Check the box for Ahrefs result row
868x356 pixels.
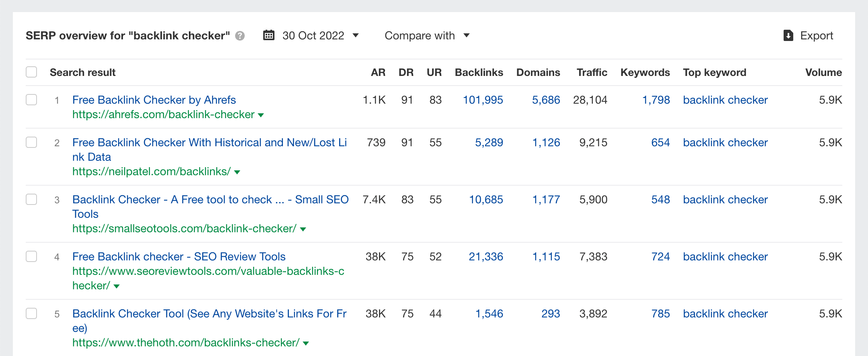(x=31, y=100)
